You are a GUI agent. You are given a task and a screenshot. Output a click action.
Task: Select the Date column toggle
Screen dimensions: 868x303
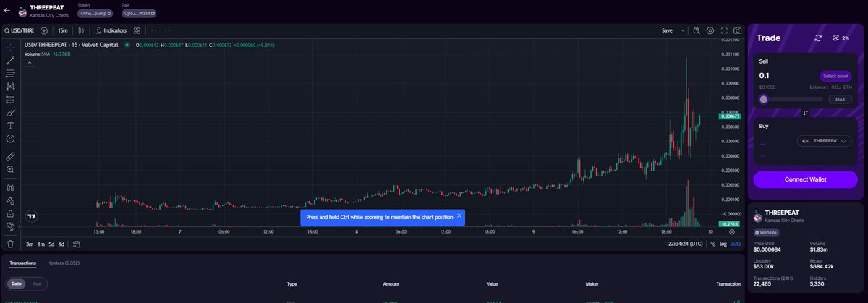[16, 283]
